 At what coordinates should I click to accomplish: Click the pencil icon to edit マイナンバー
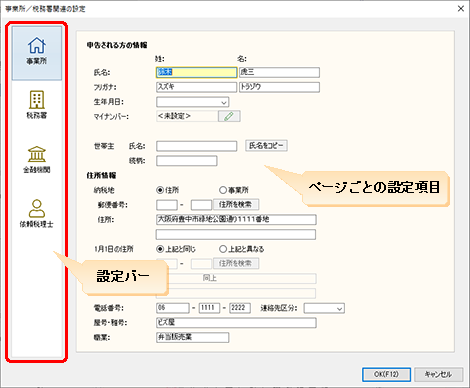[x=229, y=116]
